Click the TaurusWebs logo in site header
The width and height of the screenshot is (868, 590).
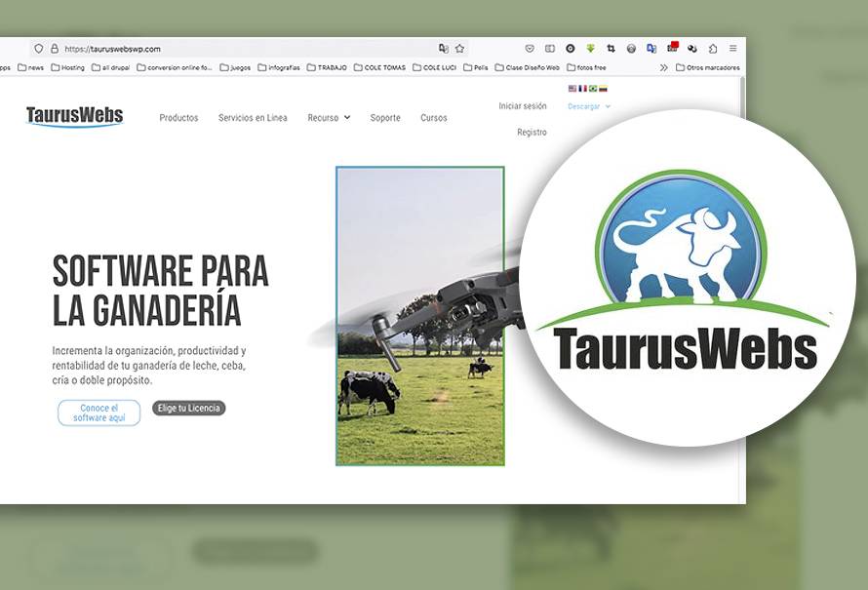coord(74,116)
